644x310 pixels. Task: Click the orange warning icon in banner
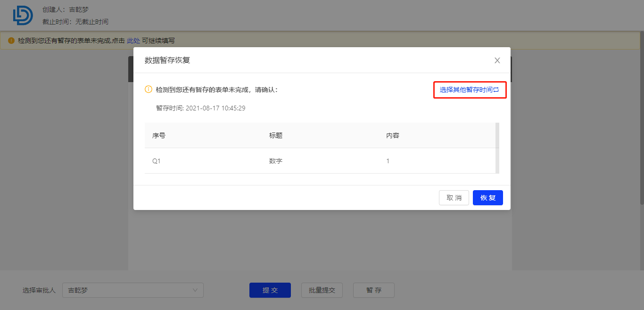click(x=11, y=41)
